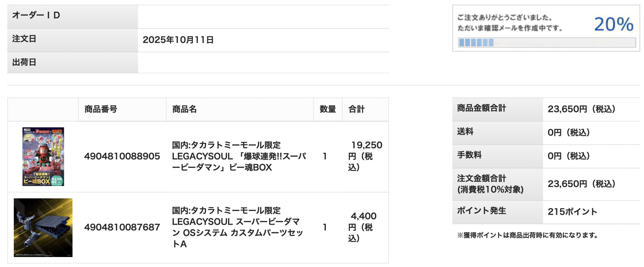Click the 注文金額合計 23,650円 amount
This screenshot has width=644, height=267.
[582, 184]
